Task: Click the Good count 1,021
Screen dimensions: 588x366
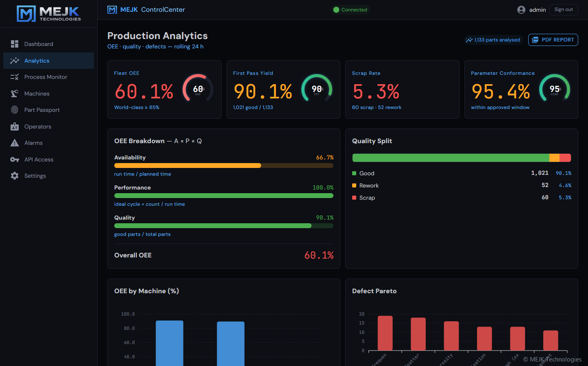Action: click(540, 173)
